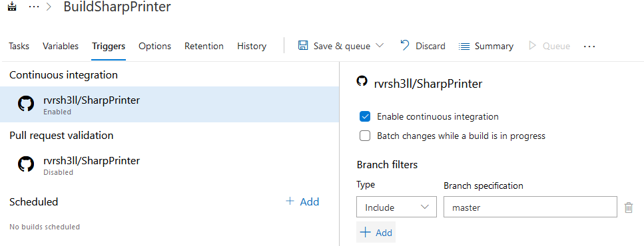Click the Disabled status under pull request repo
Viewport: 644px width, 246px height.
tap(59, 173)
